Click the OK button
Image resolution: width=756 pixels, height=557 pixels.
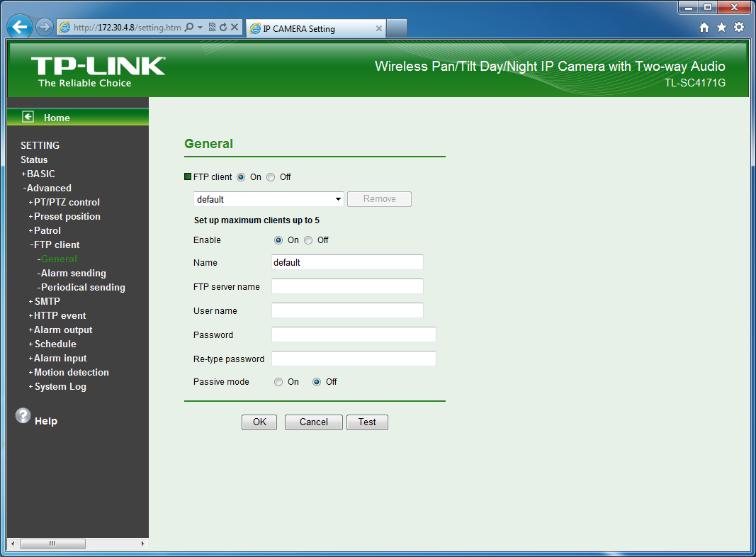pos(259,422)
